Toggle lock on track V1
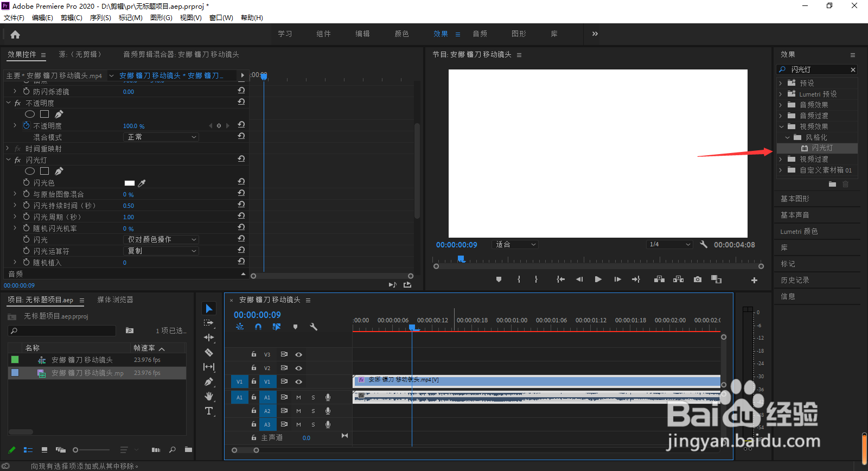Image resolution: width=868 pixels, height=471 pixels. (253, 381)
